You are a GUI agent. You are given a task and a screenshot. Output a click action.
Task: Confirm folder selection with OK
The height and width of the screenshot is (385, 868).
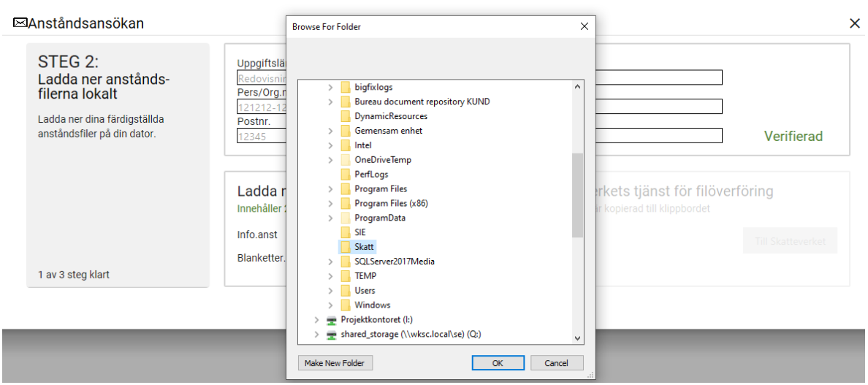coord(498,363)
